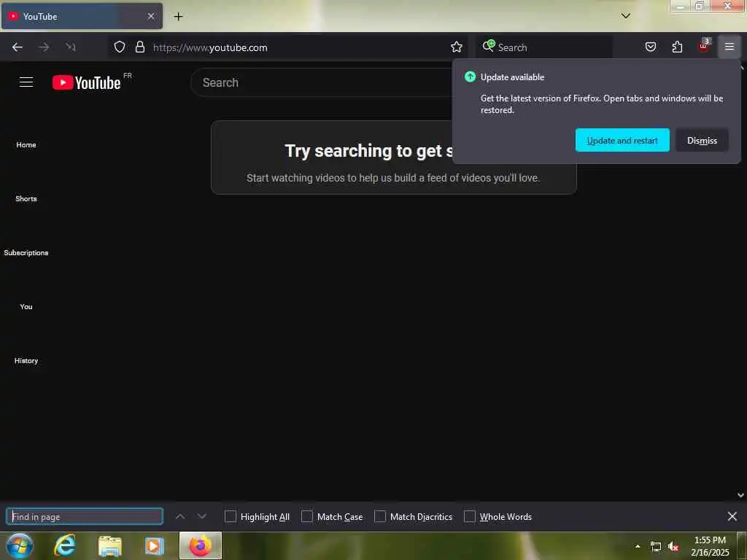Focus the Find in page field
This screenshot has height=560, width=747.
(85, 517)
